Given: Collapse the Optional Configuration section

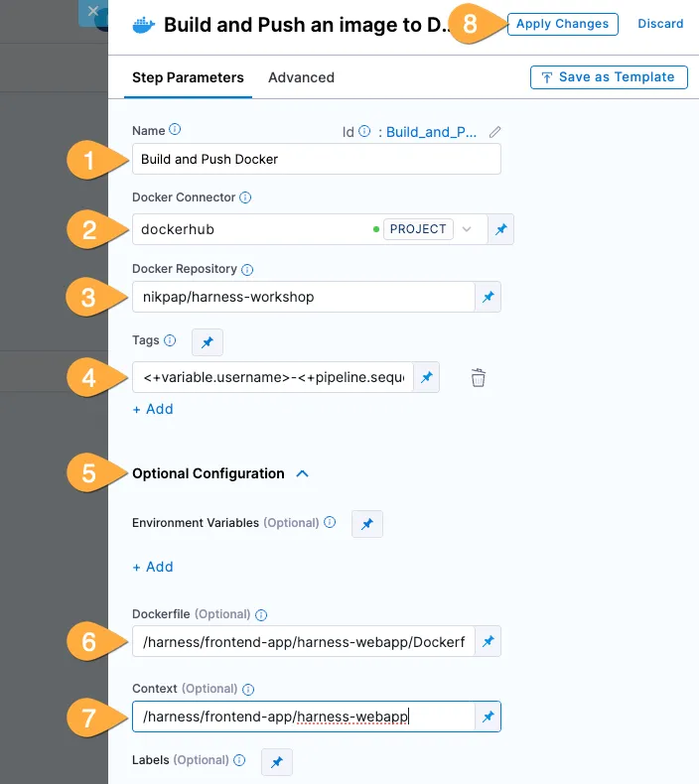Looking at the screenshot, I should [x=303, y=474].
